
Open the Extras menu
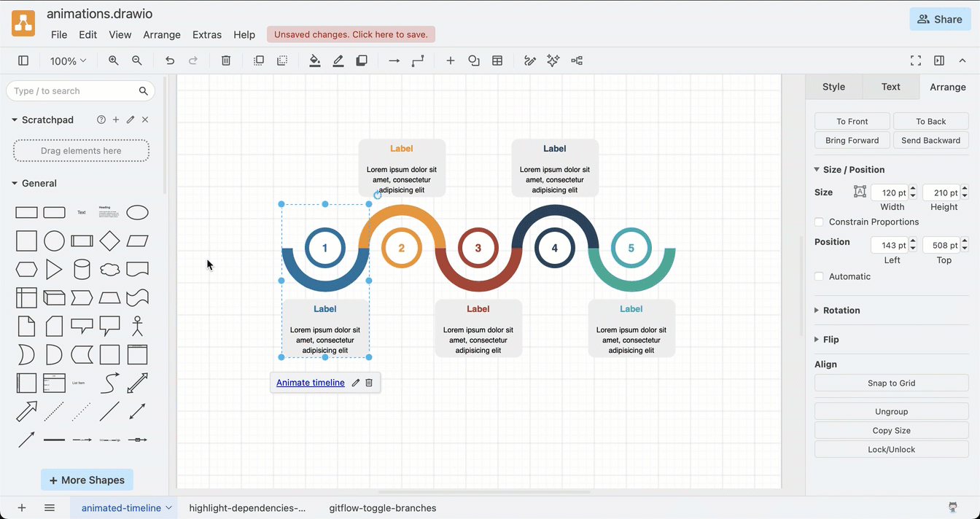pos(207,34)
